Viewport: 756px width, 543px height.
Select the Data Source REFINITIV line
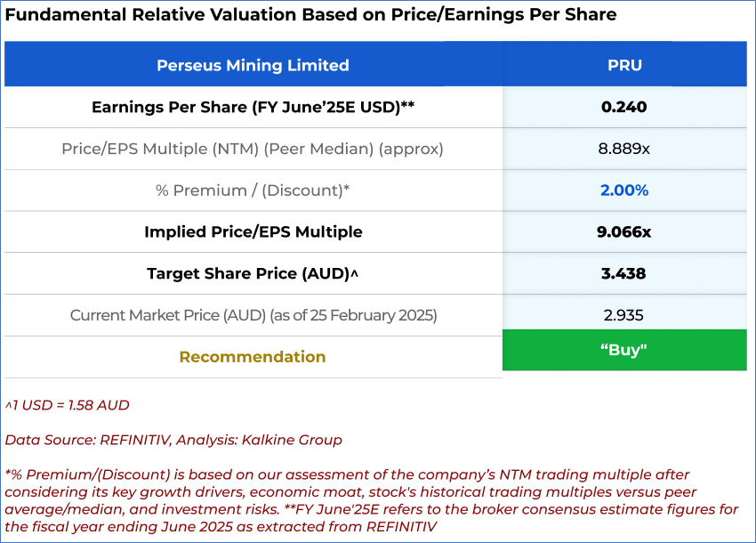[x=173, y=440]
